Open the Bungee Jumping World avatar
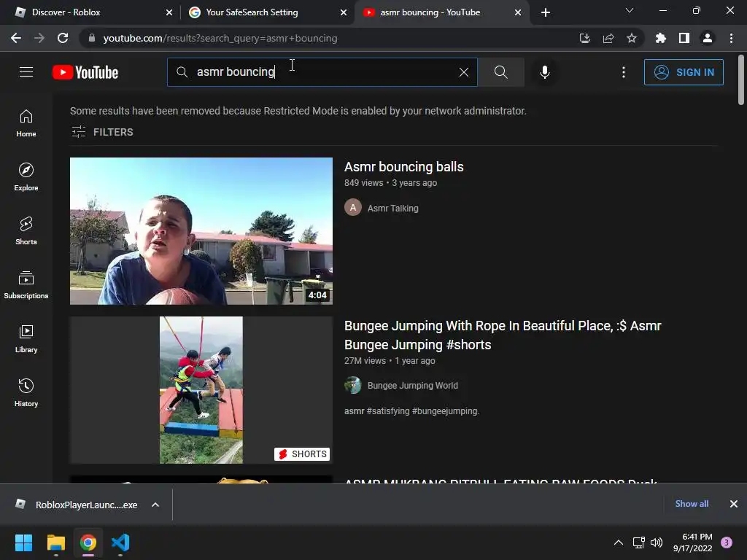This screenshot has width=747, height=560. (353, 385)
